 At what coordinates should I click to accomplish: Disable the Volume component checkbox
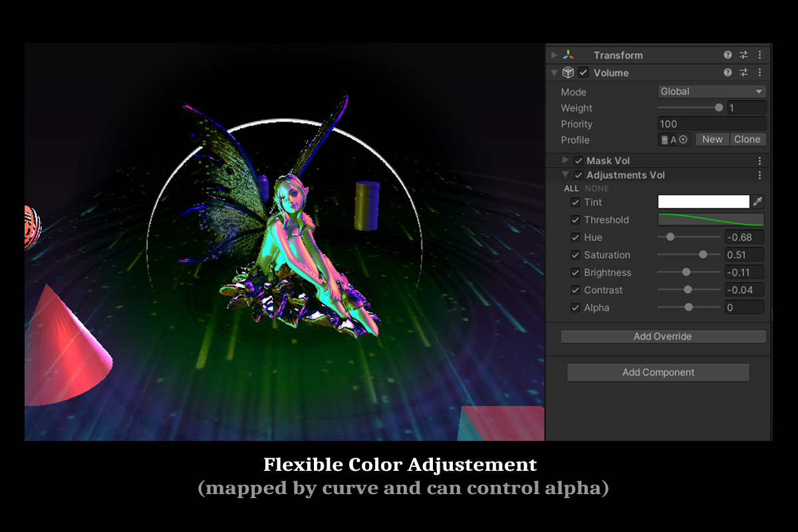point(583,72)
